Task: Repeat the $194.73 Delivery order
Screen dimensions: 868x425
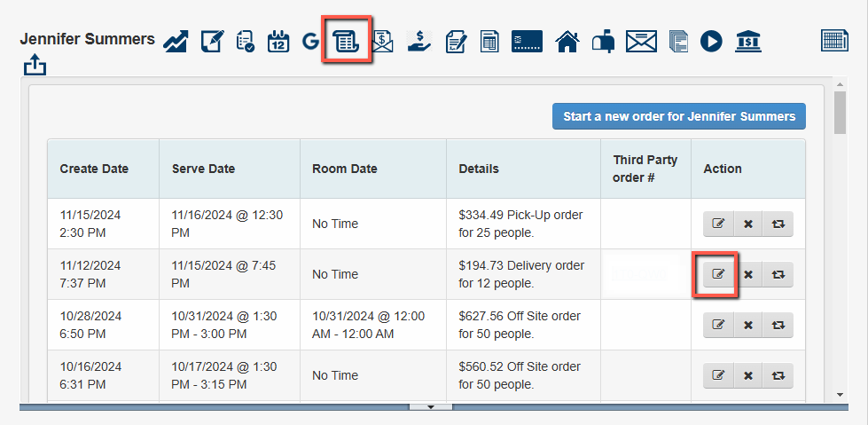Action: pos(778,274)
